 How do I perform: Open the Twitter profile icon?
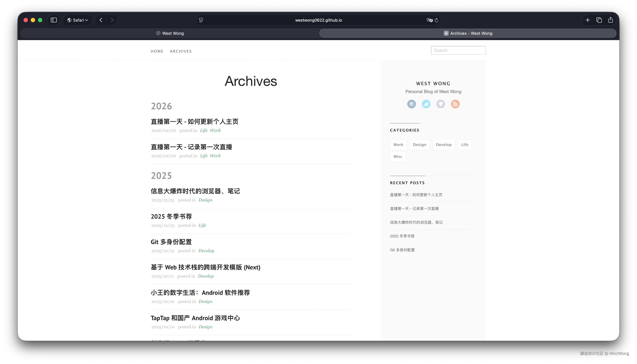[x=426, y=104]
